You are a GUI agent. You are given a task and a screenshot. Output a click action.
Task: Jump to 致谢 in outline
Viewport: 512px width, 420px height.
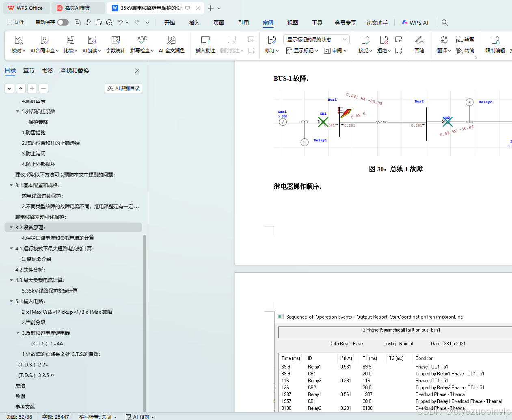(x=20, y=396)
